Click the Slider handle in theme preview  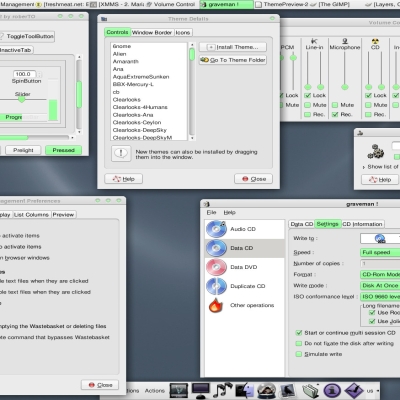click(x=22, y=99)
